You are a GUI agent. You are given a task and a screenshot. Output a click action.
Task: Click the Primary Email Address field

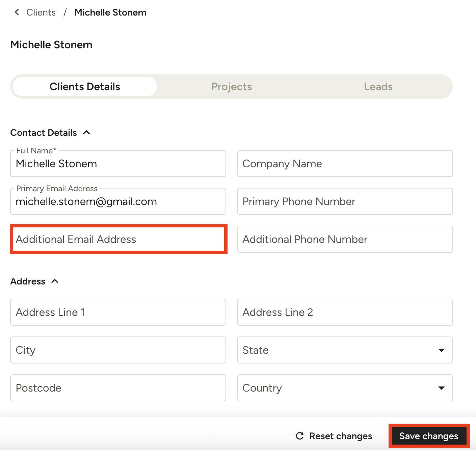(x=118, y=202)
